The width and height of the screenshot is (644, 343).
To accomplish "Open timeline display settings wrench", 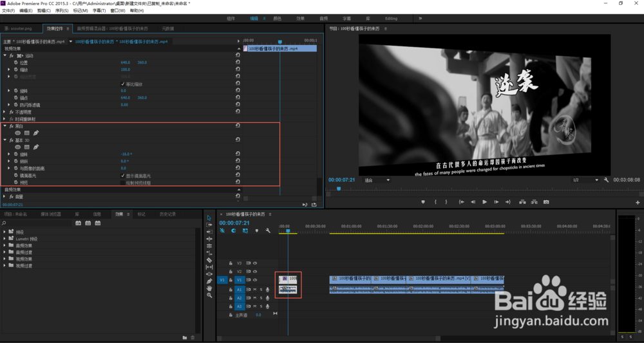I will [x=268, y=231].
